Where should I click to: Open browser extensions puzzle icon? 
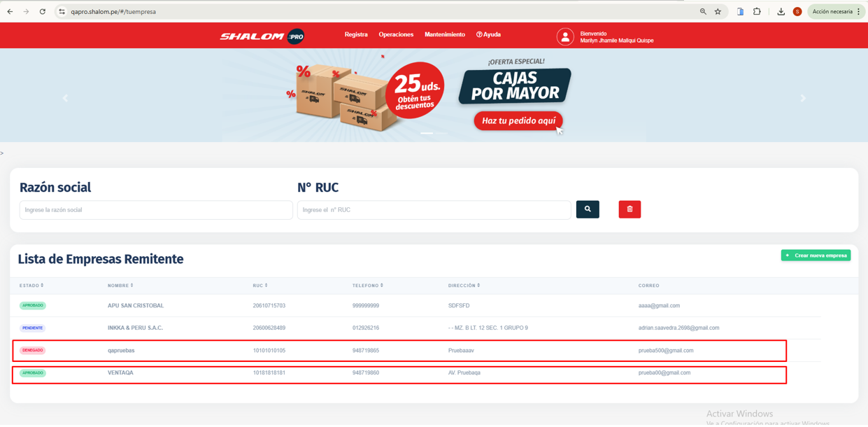(x=757, y=12)
